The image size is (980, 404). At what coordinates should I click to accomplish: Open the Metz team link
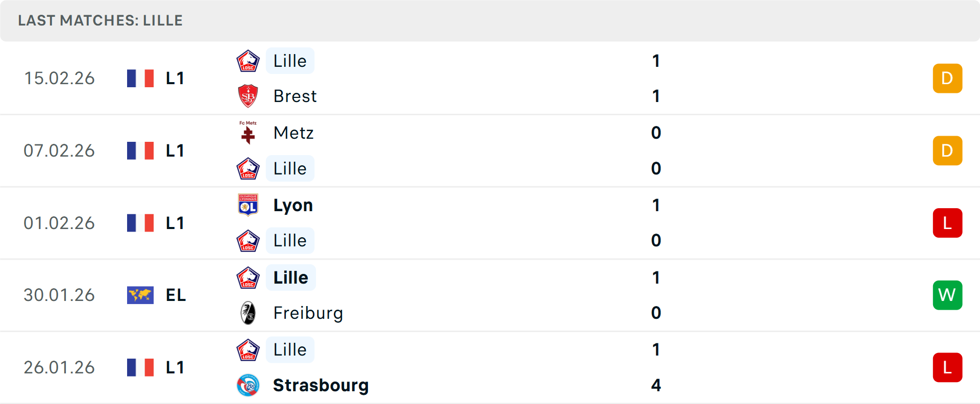(293, 133)
